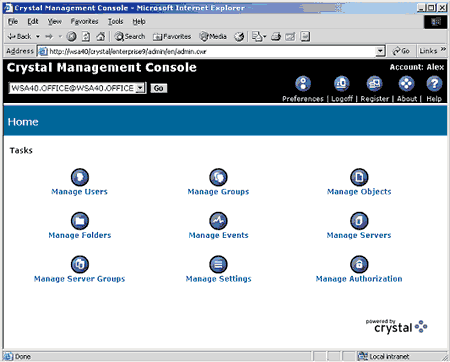The image size is (450, 362).
Task: Open the browser Help menu
Action: click(139, 22)
